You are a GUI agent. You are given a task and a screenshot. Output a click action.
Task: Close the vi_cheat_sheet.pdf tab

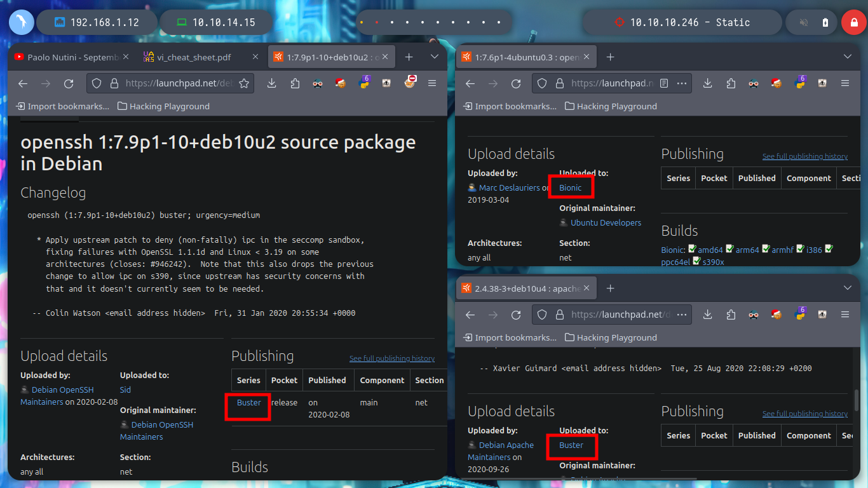[x=255, y=57]
